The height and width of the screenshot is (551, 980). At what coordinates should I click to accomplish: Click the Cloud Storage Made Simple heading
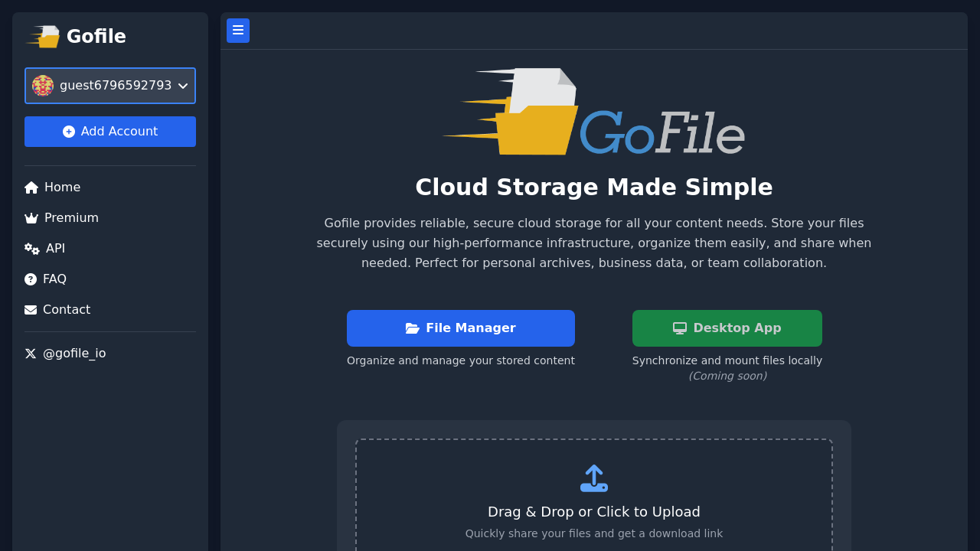click(x=594, y=187)
